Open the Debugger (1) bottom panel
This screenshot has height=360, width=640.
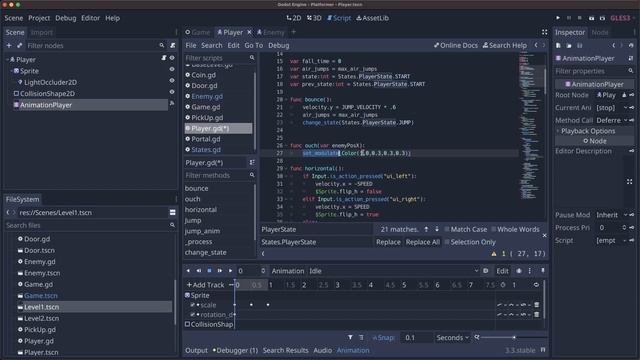pyautogui.click(x=236, y=350)
